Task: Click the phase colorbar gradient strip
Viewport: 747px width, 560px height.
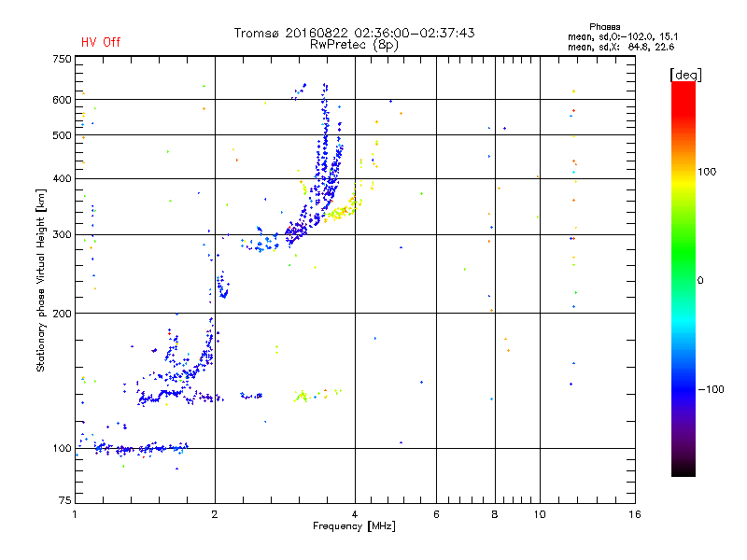Action: coord(684,278)
